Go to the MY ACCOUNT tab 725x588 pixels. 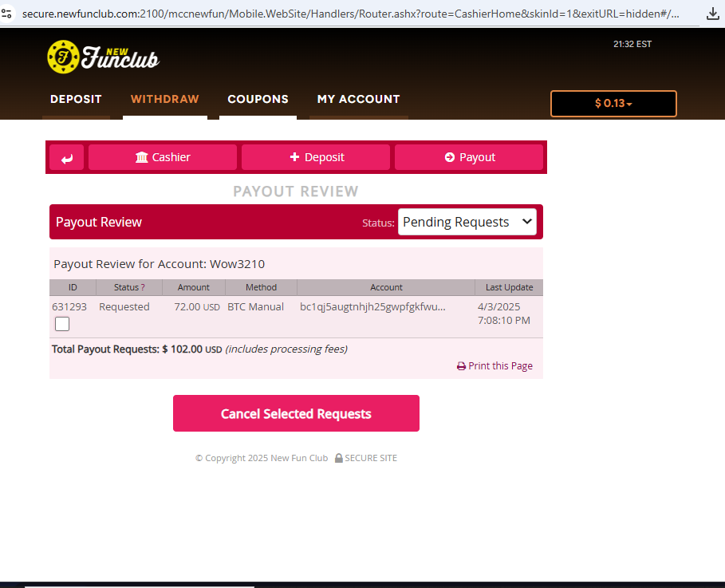point(358,99)
